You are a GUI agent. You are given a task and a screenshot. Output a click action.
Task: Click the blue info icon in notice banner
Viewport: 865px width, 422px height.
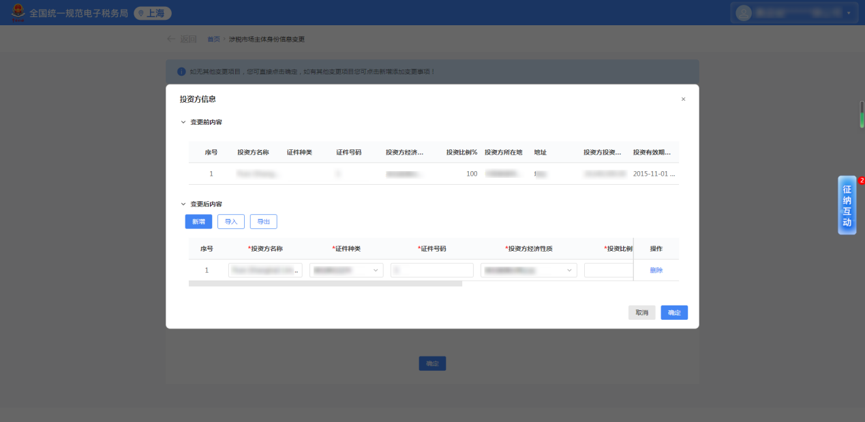pos(181,72)
